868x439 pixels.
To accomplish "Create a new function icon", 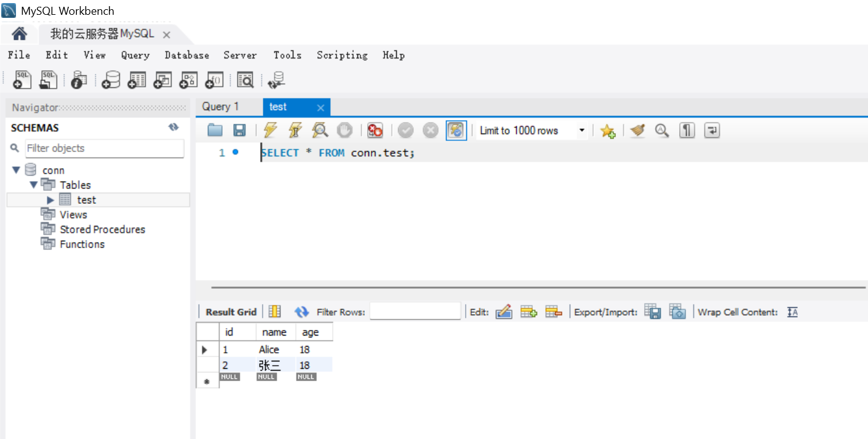I will point(214,80).
